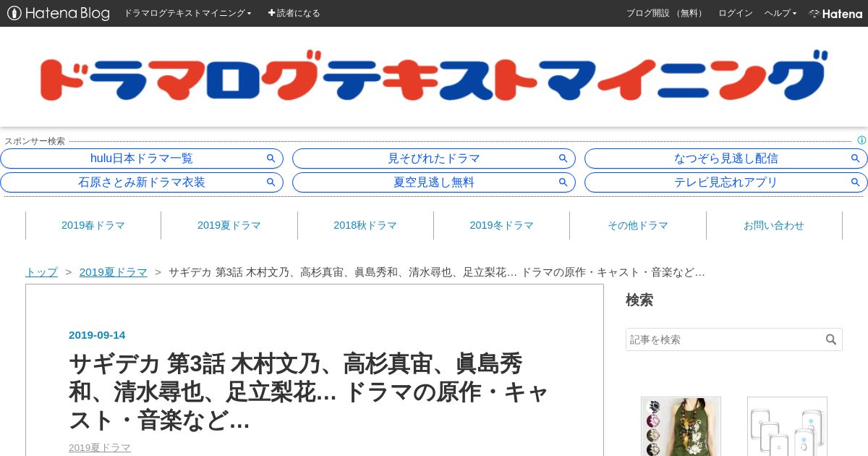Click search icon in 見そびれたドラマ pill

pyautogui.click(x=563, y=159)
